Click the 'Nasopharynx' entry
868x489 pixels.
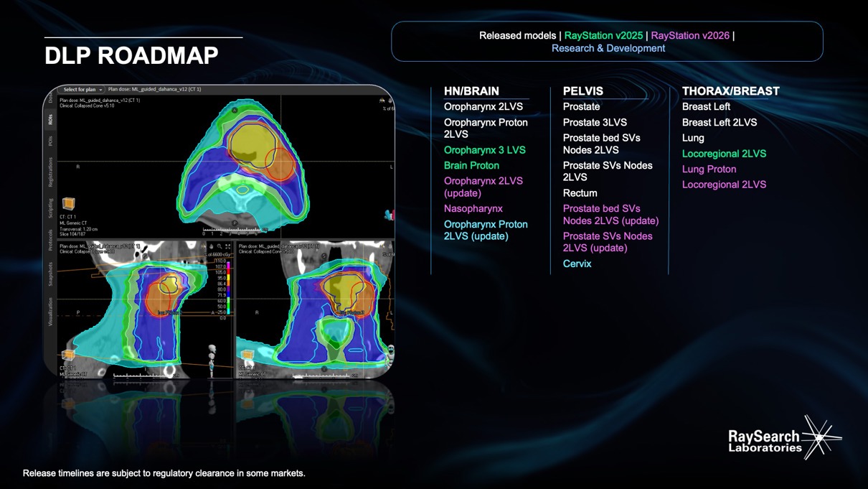point(473,208)
